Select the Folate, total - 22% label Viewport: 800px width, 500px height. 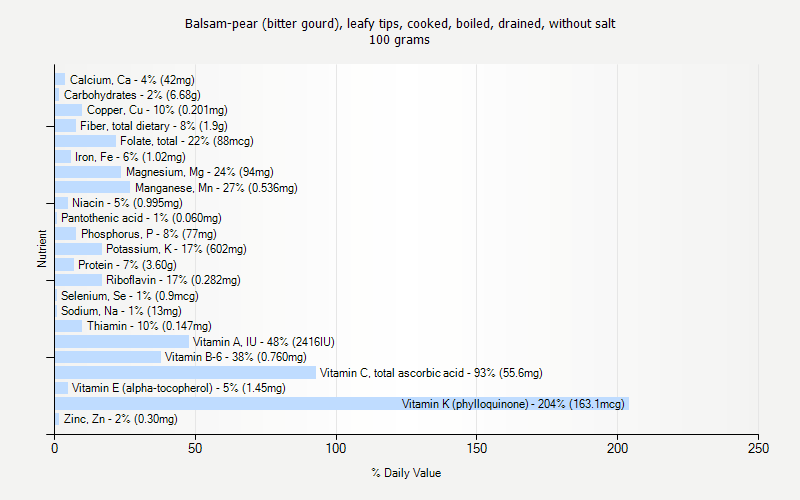(x=187, y=141)
